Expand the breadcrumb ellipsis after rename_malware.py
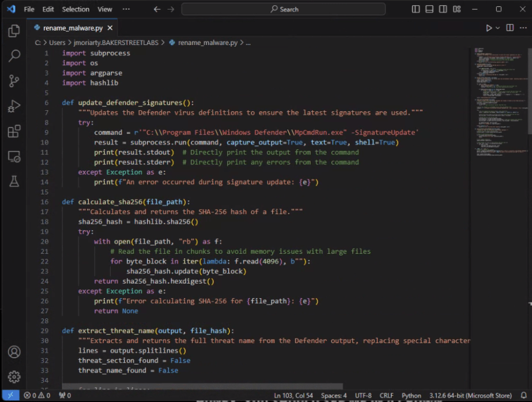Screen dimensions: 532x402 click(x=248, y=42)
